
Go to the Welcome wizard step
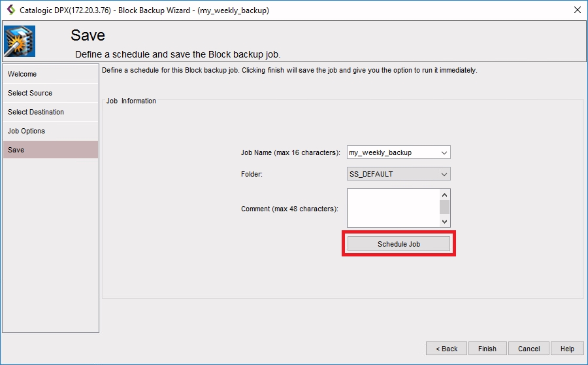50,74
